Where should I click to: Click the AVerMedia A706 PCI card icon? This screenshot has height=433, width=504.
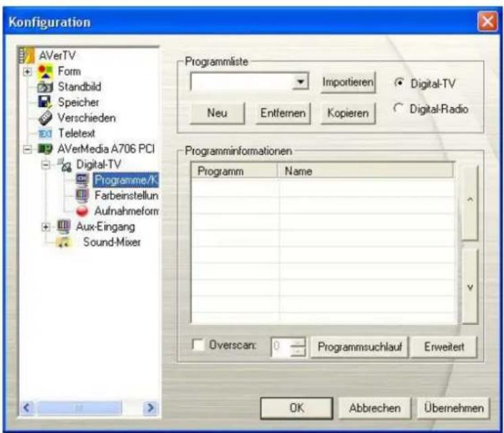45,149
